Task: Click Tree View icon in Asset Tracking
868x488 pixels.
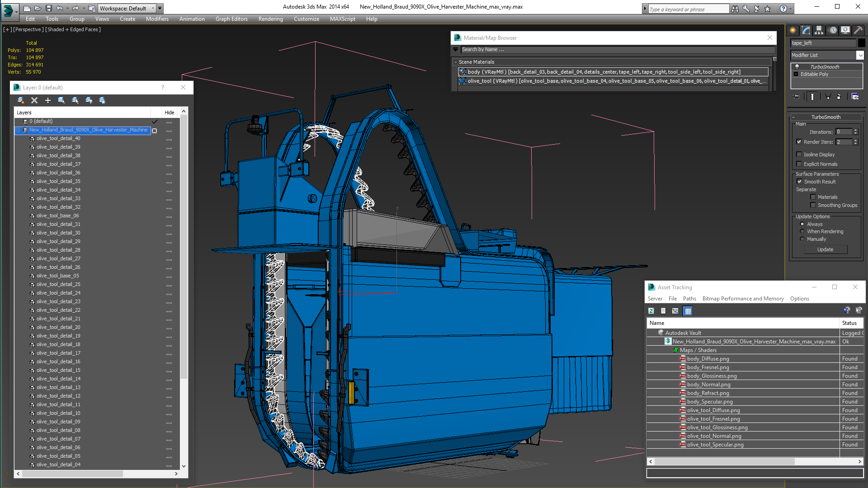Action: 675,311
